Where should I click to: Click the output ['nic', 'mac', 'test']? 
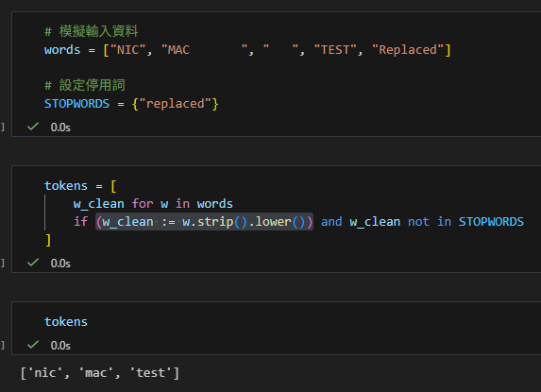[x=100, y=373]
